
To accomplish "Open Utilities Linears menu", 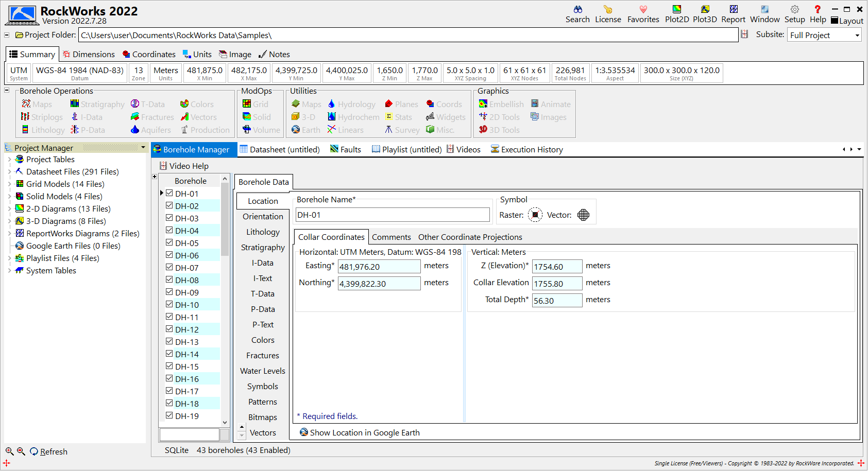I will 345,130.
